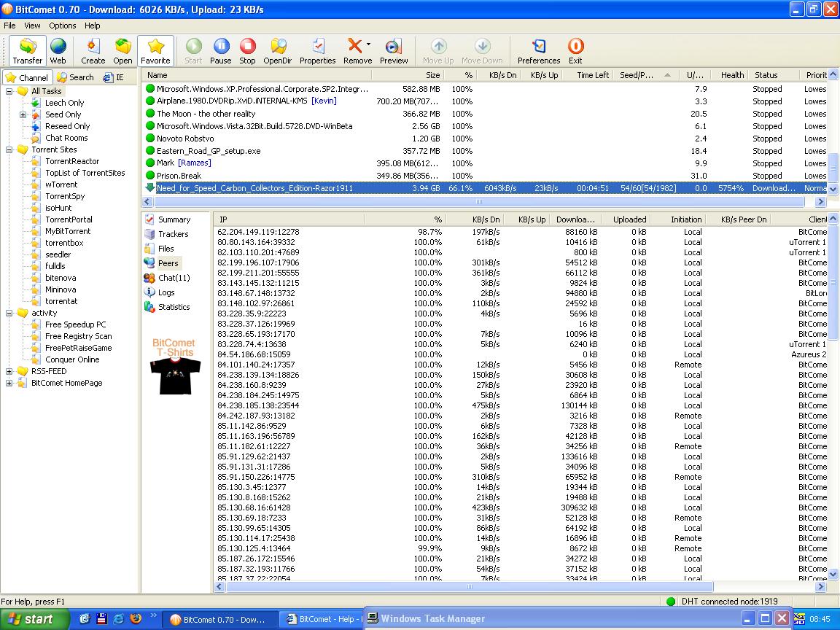Click the Create torrent icon
This screenshot has width=840, height=630.
point(93,51)
